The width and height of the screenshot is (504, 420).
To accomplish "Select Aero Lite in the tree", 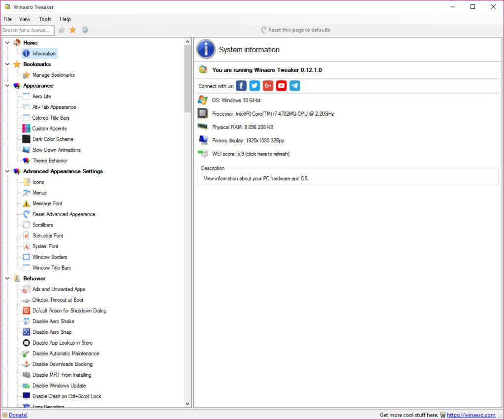I will point(42,97).
